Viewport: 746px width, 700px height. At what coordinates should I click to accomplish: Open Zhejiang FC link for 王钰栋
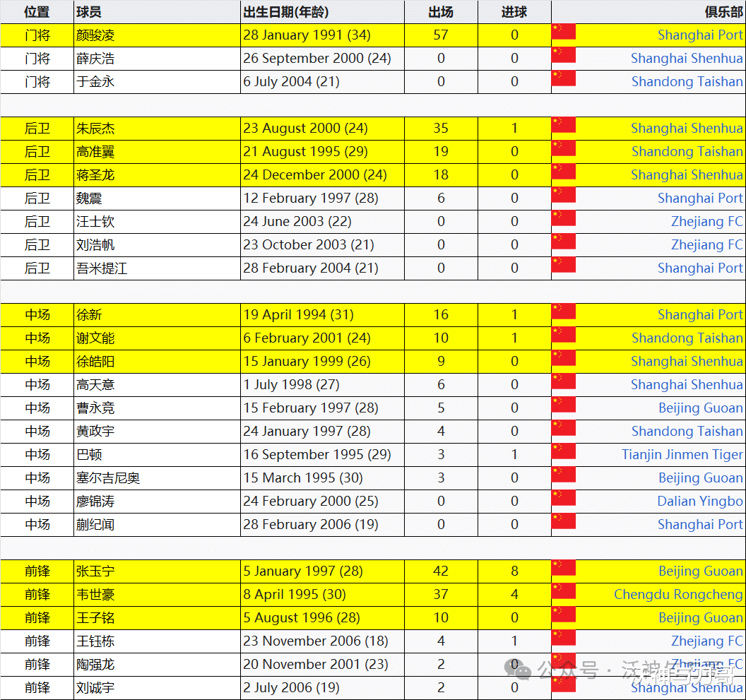pos(707,641)
